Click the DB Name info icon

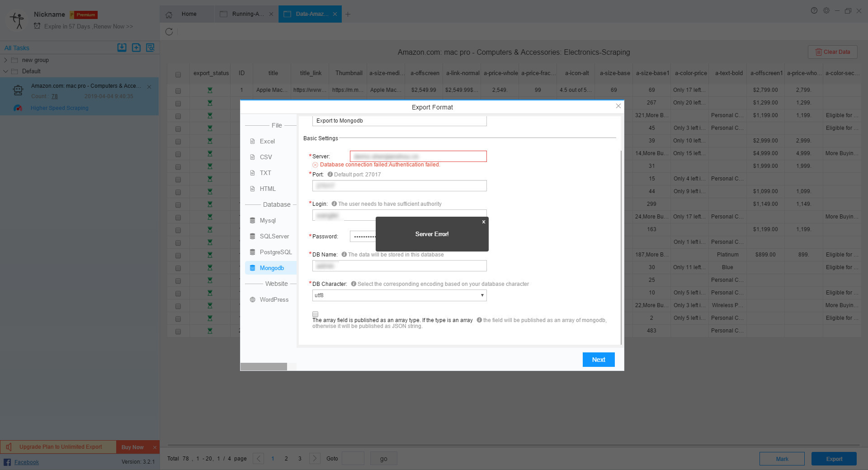pos(344,254)
